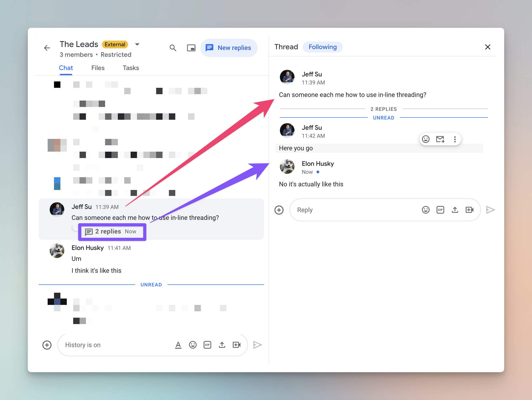Click the back arrow beside The Leads
Viewport: 532px width, 400px height.
click(47, 48)
